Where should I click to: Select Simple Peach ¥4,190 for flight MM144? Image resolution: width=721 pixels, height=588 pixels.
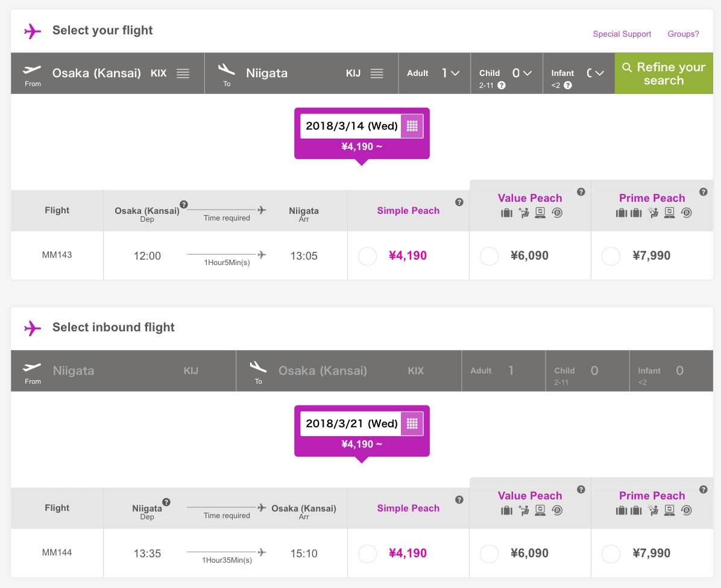pyautogui.click(x=367, y=554)
